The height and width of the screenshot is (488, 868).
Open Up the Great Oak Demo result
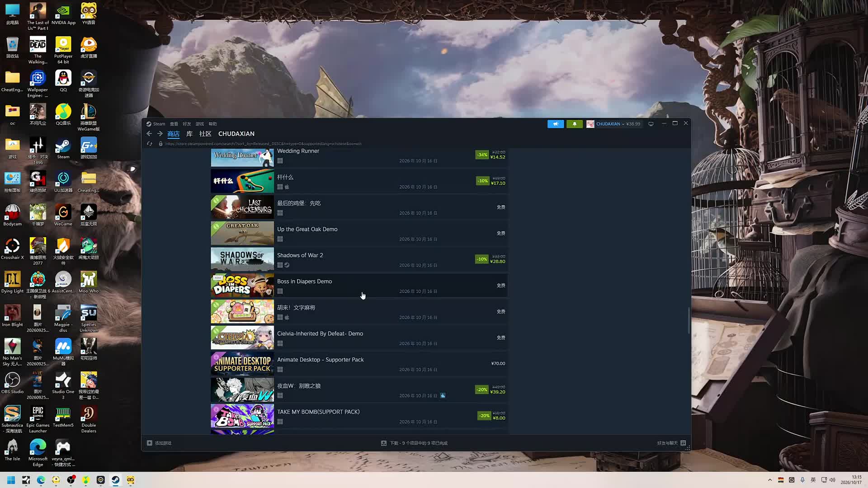pyautogui.click(x=359, y=234)
